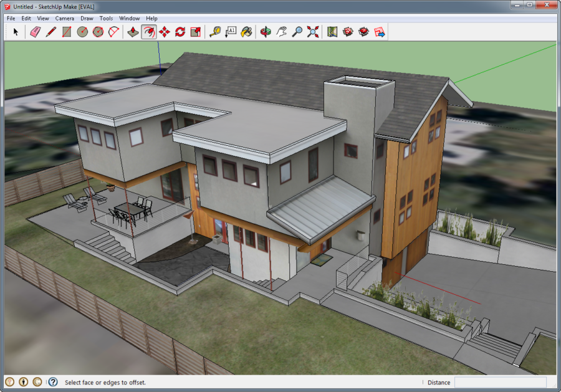Choose the Paint Bucket tool
Viewport: 561px width, 392px height.
tap(246, 32)
